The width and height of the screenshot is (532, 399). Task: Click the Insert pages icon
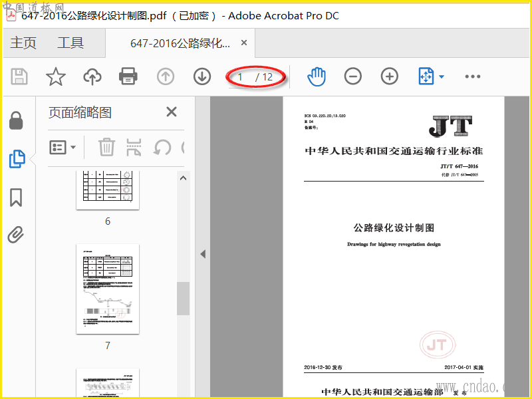(134, 147)
